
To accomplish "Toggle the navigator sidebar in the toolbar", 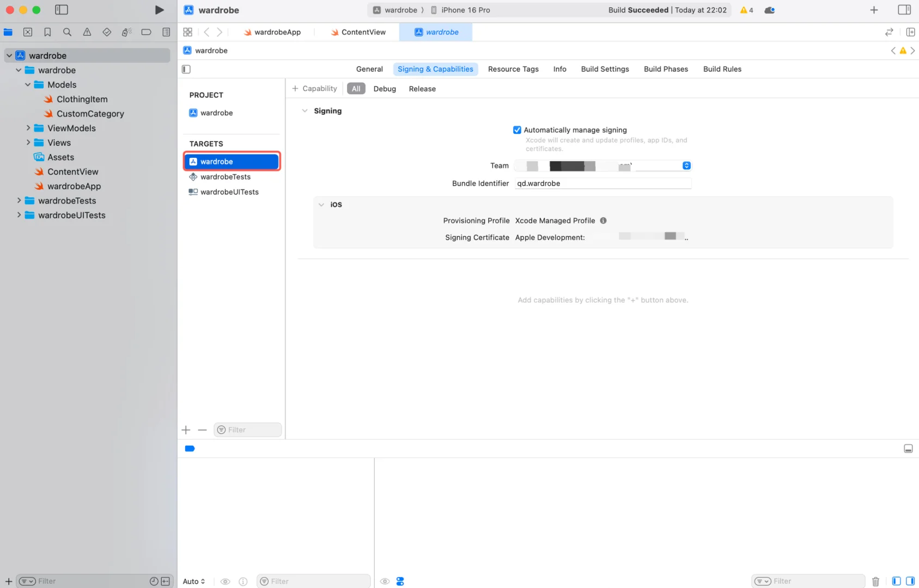I will (x=62, y=10).
